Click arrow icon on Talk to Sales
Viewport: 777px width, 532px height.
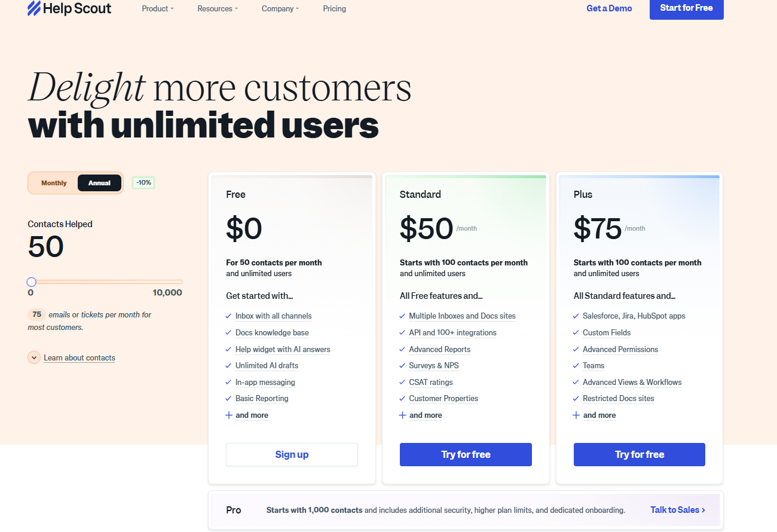[x=703, y=510]
